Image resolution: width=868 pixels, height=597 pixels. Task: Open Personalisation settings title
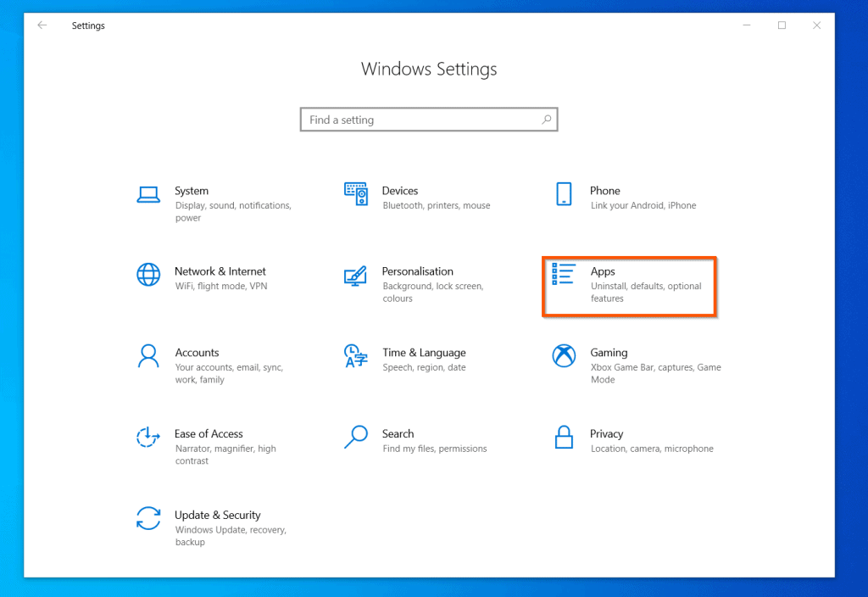pos(417,271)
